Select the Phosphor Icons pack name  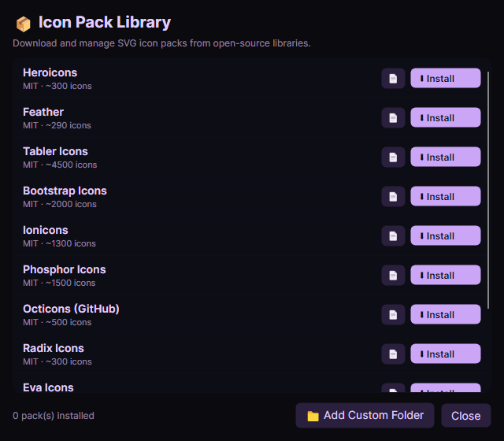[65, 269]
